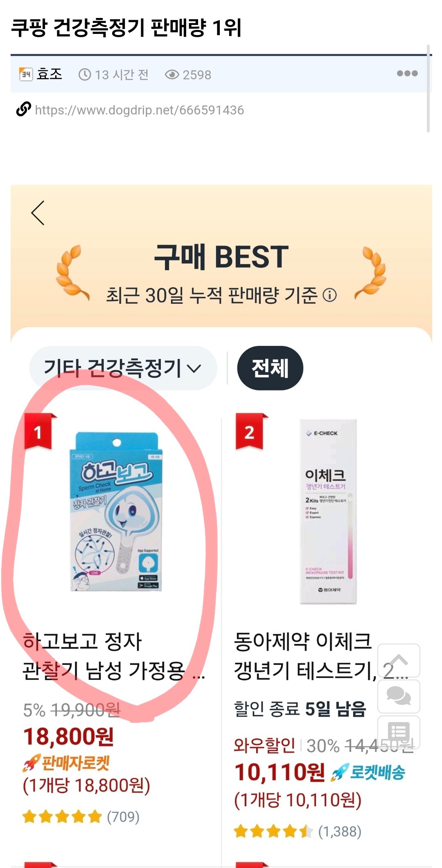Tap the back arrow in the banner
The width and height of the screenshot is (442, 868).
tap(38, 213)
